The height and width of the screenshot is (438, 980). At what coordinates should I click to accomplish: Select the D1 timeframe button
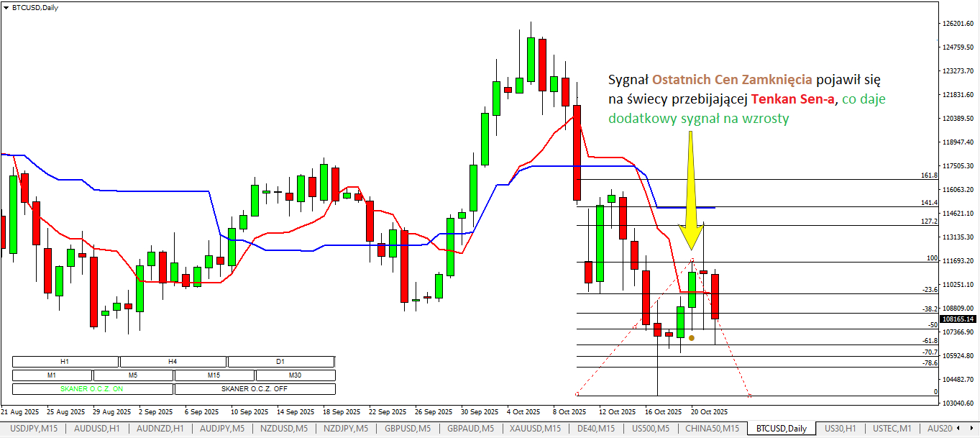pyautogui.click(x=280, y=362)
